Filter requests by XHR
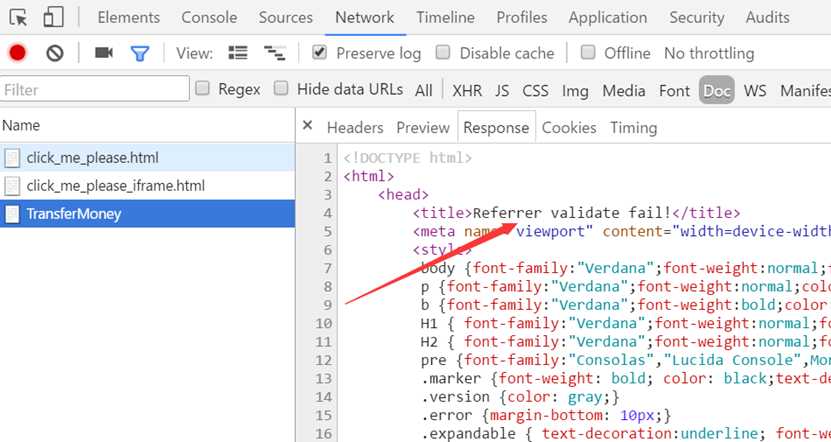Screen dimensions: 831x442 [467, 91]
